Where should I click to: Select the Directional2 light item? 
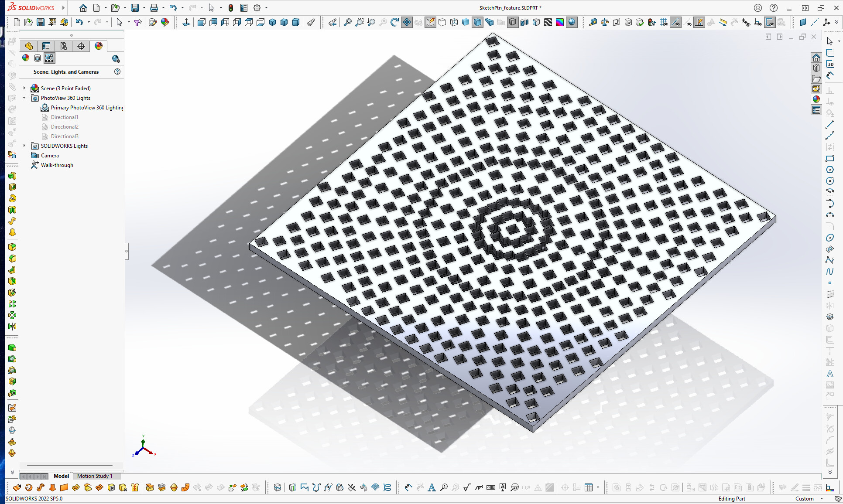click(x=65, y=127)
